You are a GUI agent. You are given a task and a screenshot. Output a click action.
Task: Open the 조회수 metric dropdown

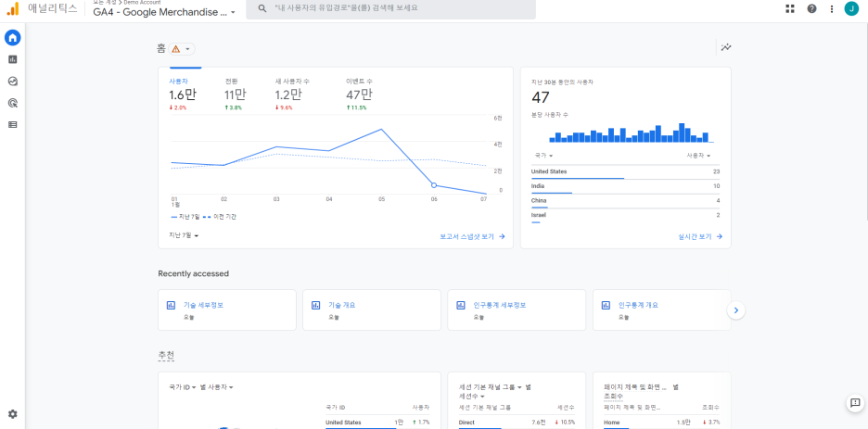click(x=613, y=397)
